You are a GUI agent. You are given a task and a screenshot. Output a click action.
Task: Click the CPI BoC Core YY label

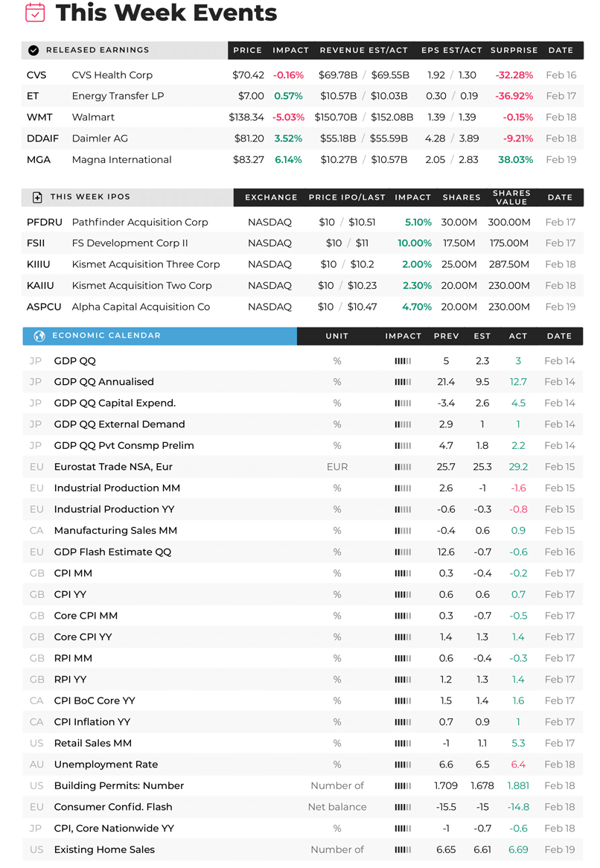click(x=95, y=701)
